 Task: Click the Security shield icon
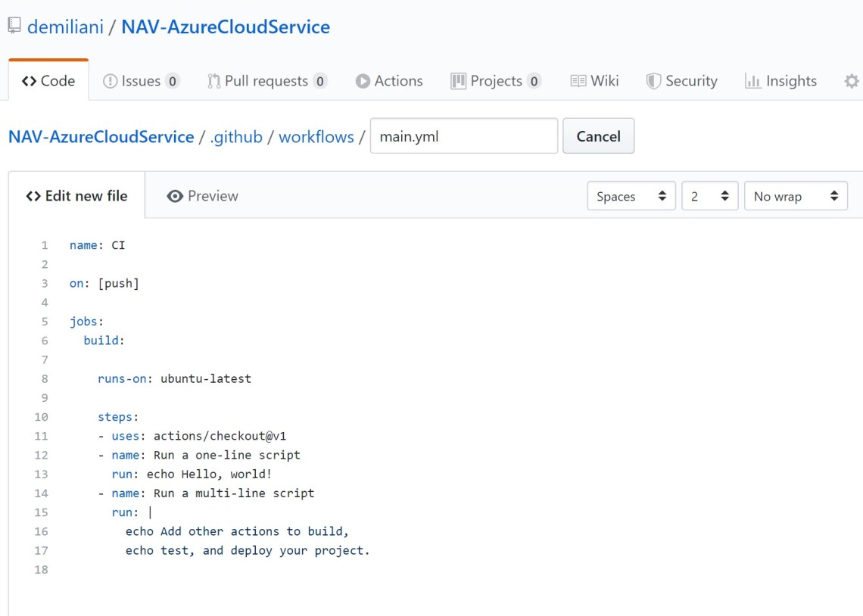click(x=655, y=80)
